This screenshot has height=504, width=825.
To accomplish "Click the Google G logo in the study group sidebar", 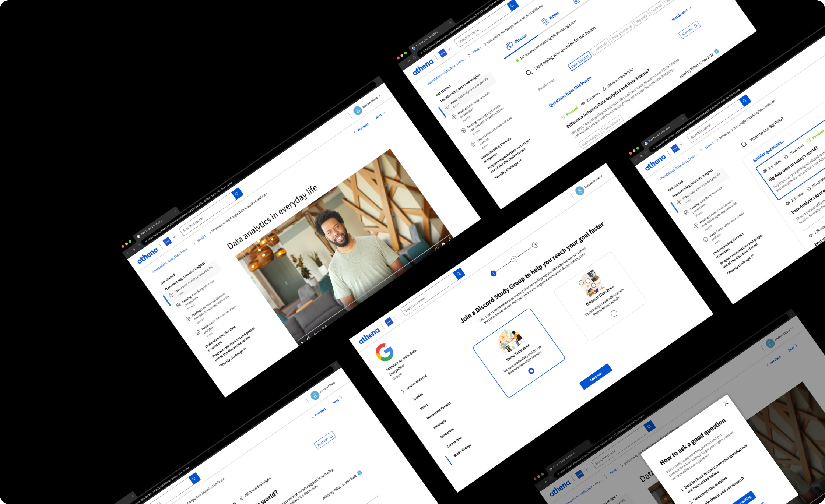I will (385, 352).
